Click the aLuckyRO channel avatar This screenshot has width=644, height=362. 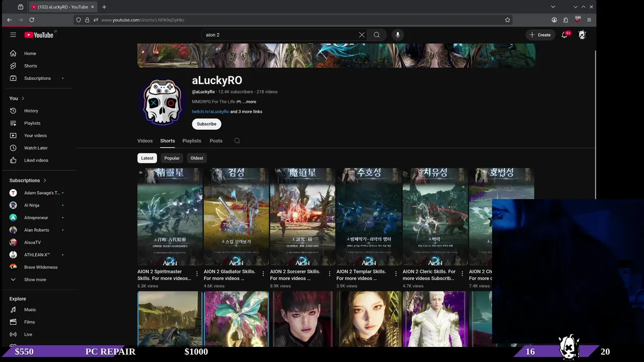tap(162, 102)
